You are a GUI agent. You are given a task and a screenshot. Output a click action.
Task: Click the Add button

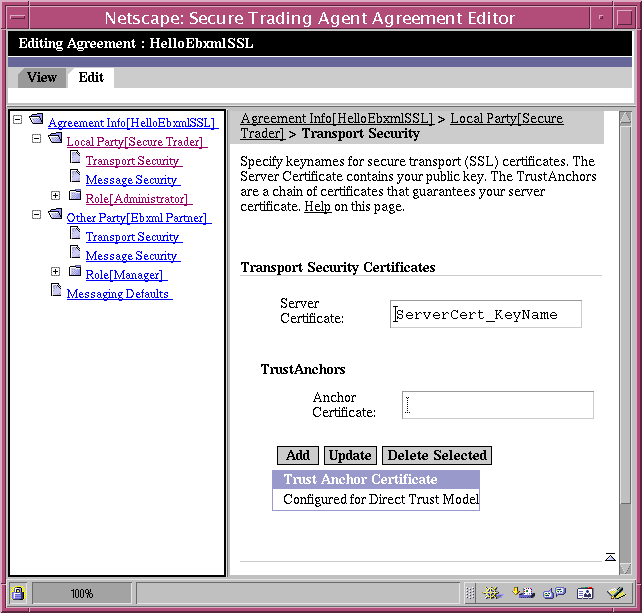pos(298,455)
